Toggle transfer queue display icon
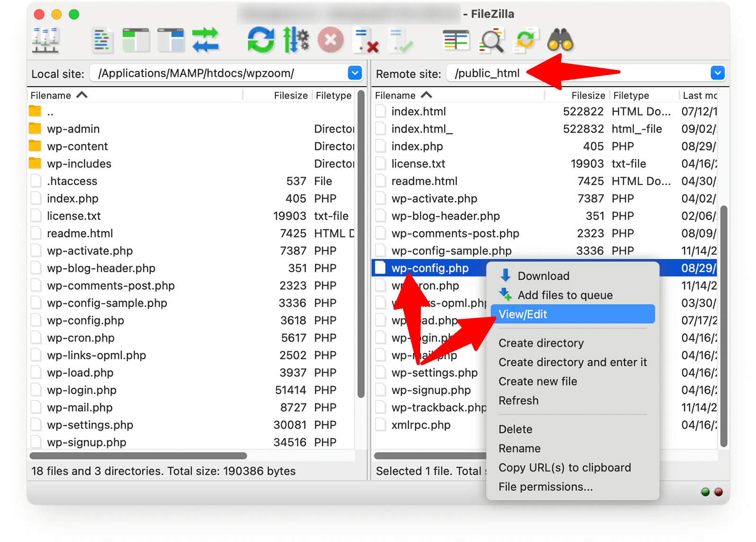 tap(205, 40)
